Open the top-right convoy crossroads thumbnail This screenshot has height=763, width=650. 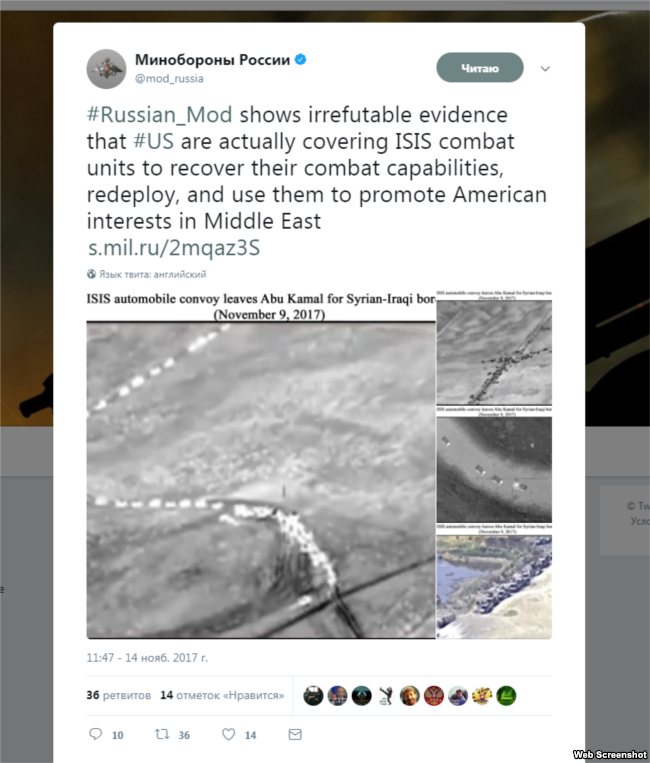[494, 348]
